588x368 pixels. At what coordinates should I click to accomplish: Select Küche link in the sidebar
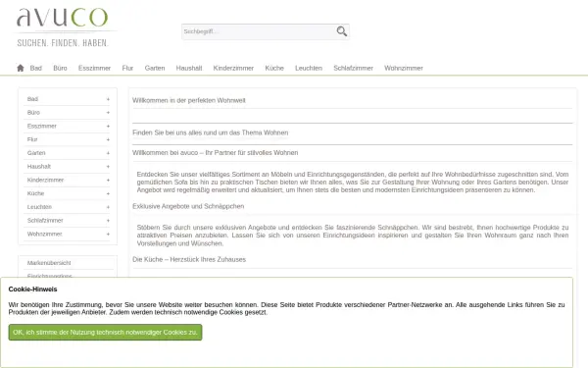(x=35, y=193)
